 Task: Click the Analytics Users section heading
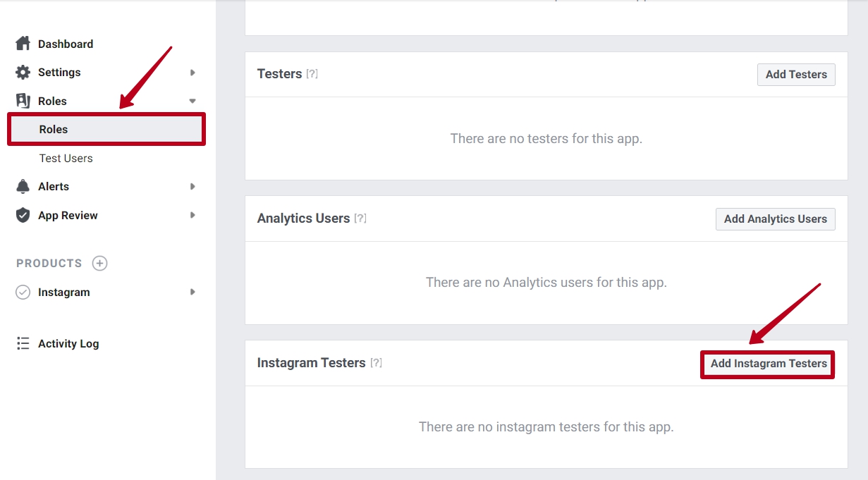pyautogui.click(x=303, y=219)
